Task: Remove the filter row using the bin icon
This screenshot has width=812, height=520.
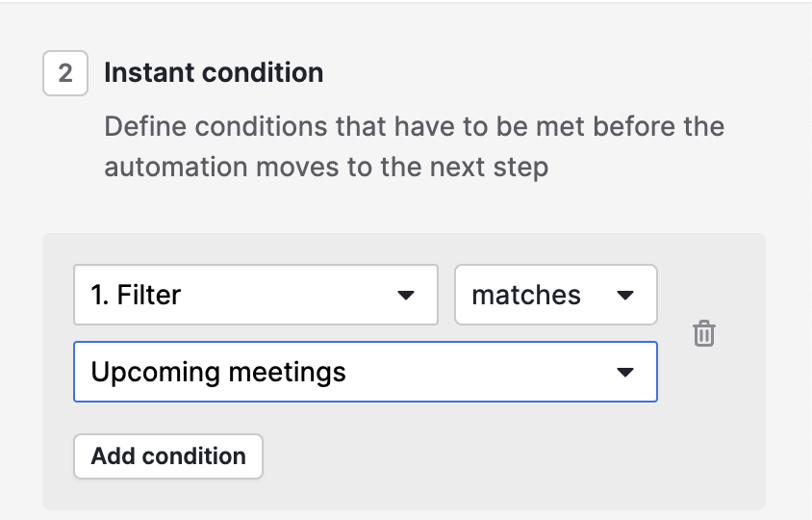Action: (x=704, y=334)
